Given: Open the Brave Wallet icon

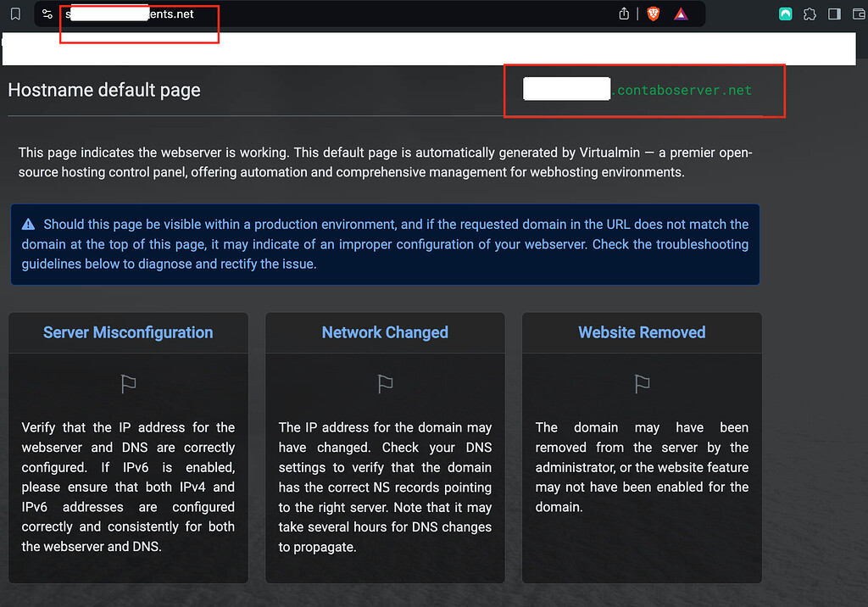Looking at the screenshot, I should (859, 14).
